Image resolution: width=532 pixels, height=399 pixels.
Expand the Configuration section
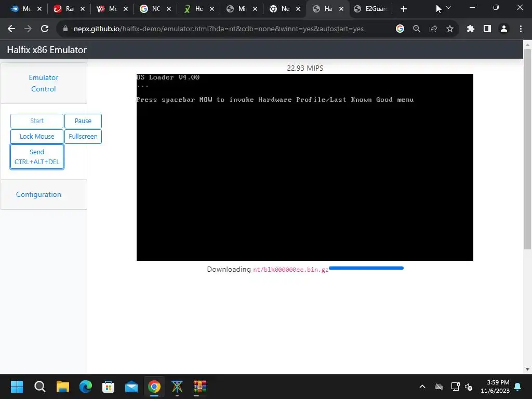[x=38, y=194]
